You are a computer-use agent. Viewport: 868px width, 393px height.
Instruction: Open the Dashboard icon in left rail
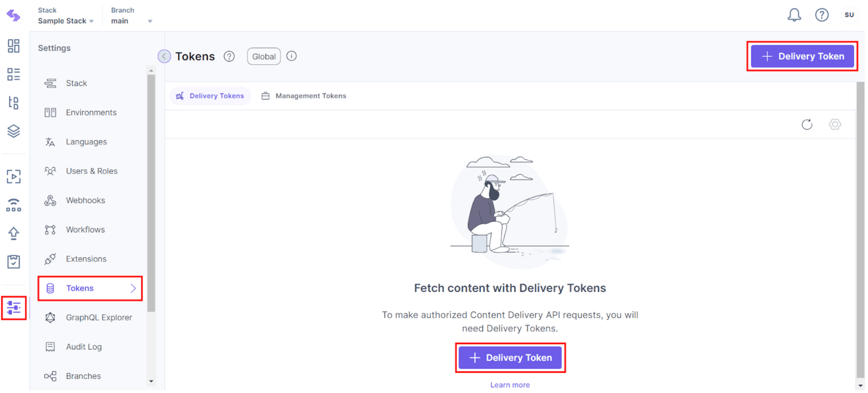click(14, 46)
